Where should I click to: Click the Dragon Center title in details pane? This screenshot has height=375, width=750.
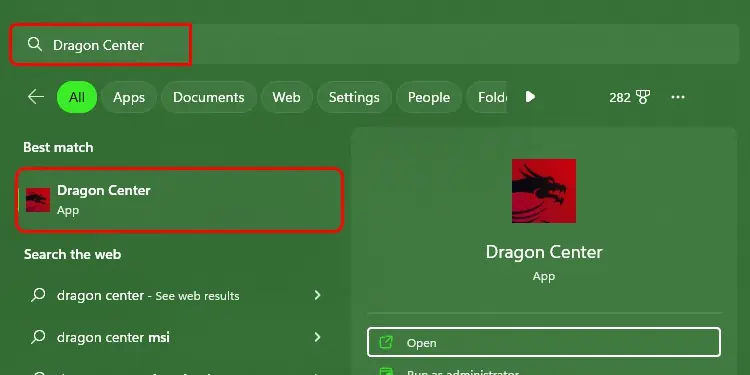coord(544,252)
